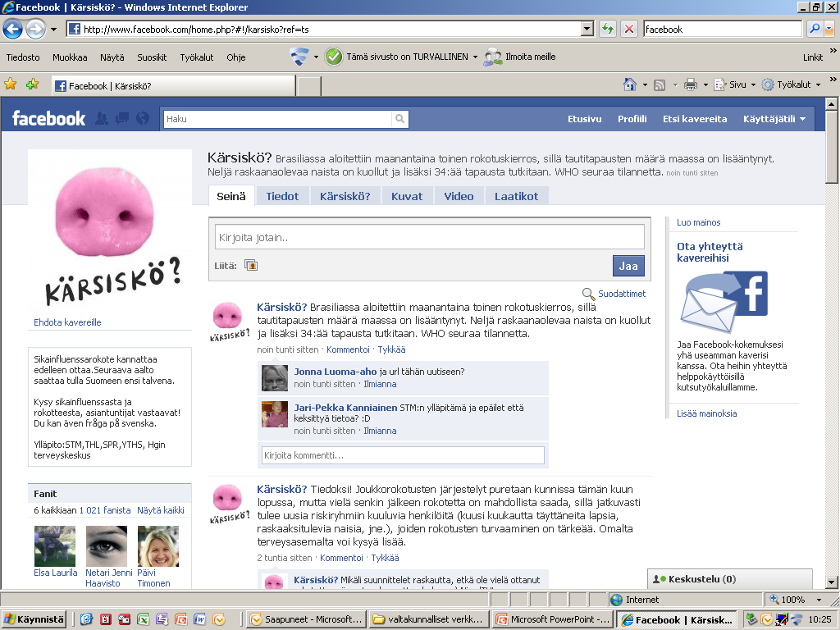
Task: Click Elsa Laurila's fan thumbnail
Action: pos(55,546)
